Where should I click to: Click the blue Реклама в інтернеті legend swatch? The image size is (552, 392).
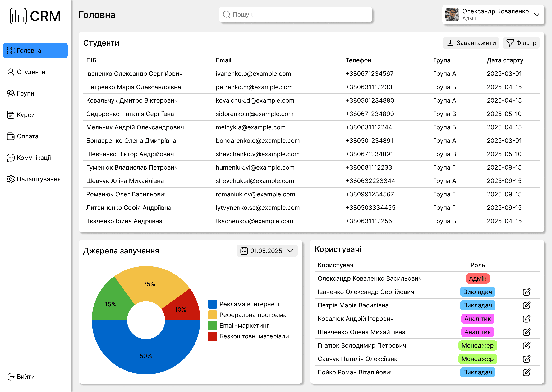[x=212, y=304]
